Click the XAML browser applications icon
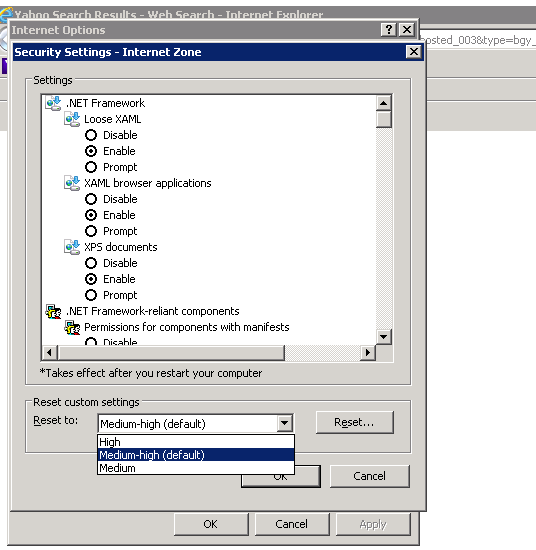Viewport: 536px width, 550px height. click(x=72, y=183)
